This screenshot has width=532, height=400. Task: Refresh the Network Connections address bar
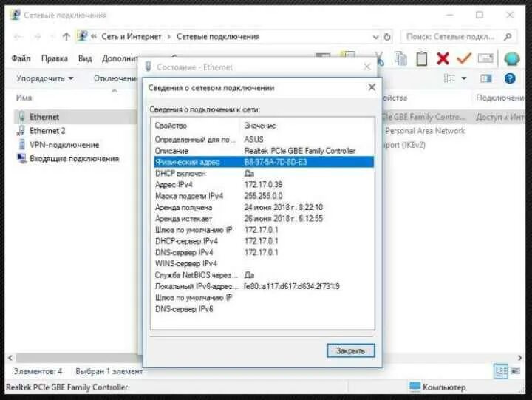tap(387, 37)
